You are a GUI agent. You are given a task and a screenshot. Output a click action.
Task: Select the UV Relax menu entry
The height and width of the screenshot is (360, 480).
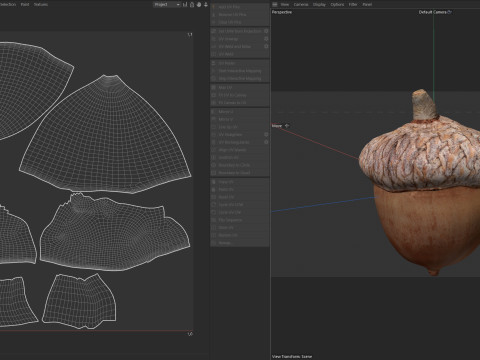pos(240,63)
